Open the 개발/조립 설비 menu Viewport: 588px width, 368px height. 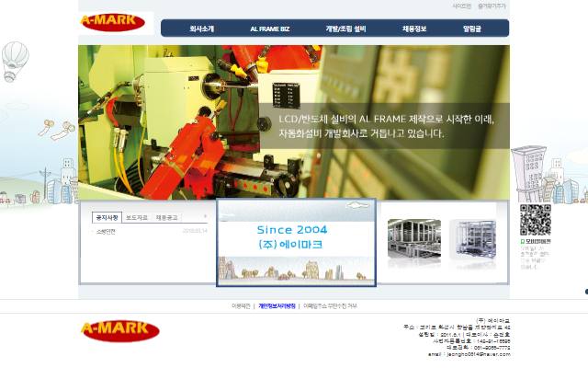point(345,29)
